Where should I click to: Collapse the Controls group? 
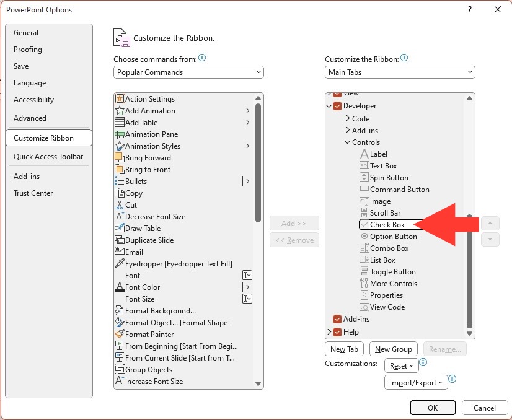pyautogui.click(x=347, y=142)
